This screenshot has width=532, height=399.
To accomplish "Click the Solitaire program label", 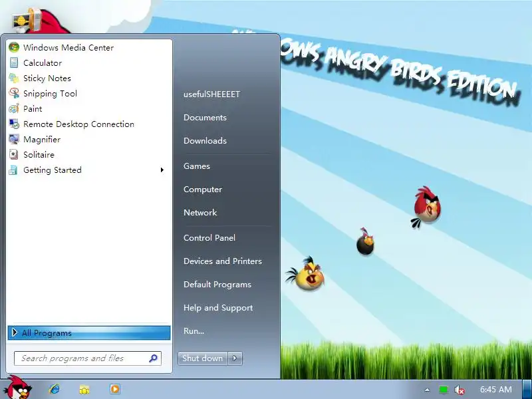I will (39, 154).
